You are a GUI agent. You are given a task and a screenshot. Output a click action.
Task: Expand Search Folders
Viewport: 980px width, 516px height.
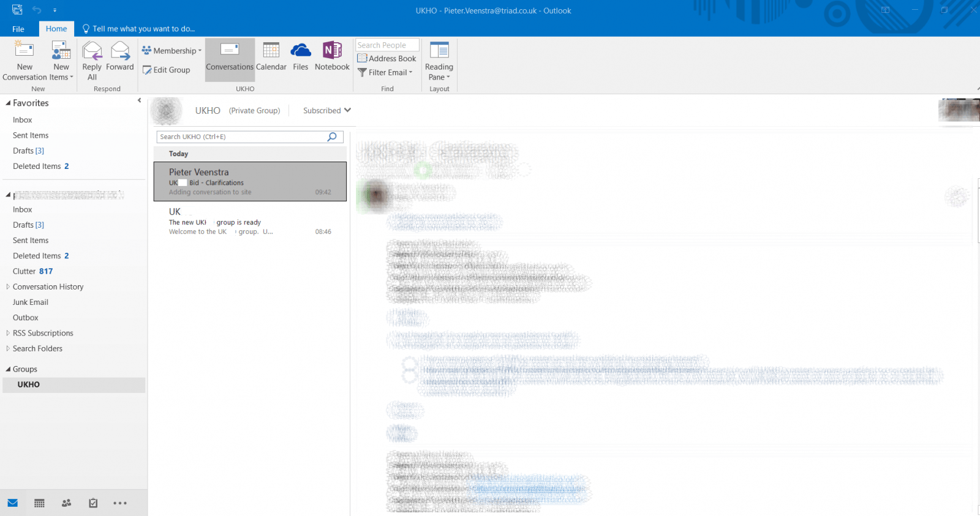pyautogui.click(x=8, y=348)
